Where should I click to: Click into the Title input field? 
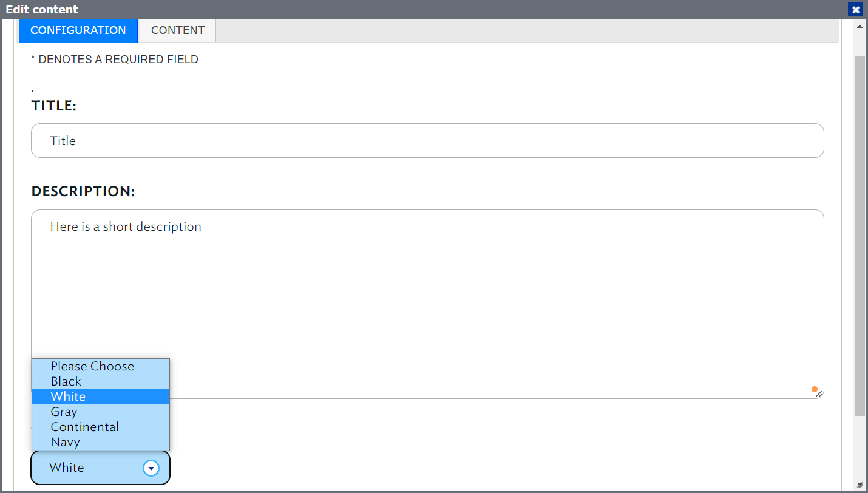[x=427, y=141]
